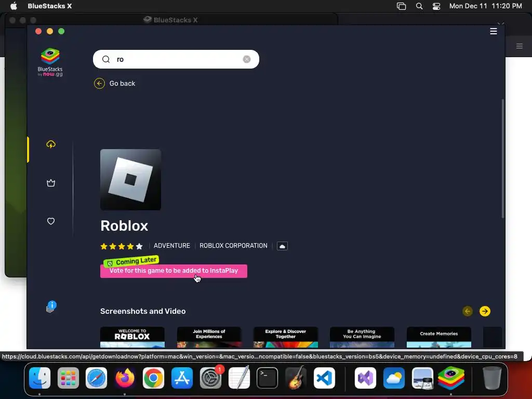Open Control Center in menu bar
This screenshot has width=532, height=399.
436,6
